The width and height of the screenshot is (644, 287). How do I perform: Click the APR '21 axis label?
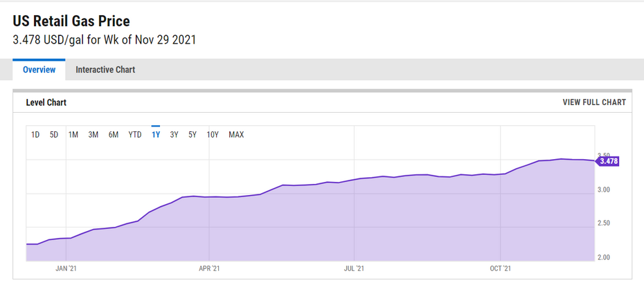tap(209, 268)
